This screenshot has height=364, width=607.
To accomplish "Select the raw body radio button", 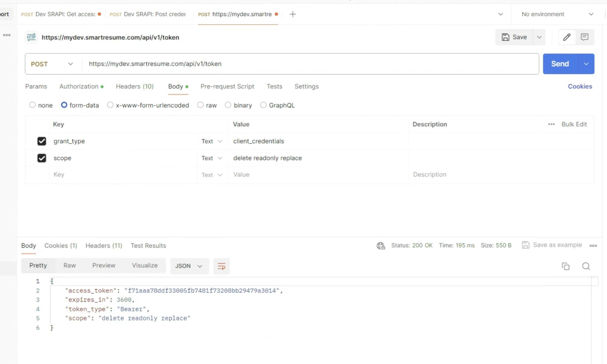I will [x=200, y=105].
